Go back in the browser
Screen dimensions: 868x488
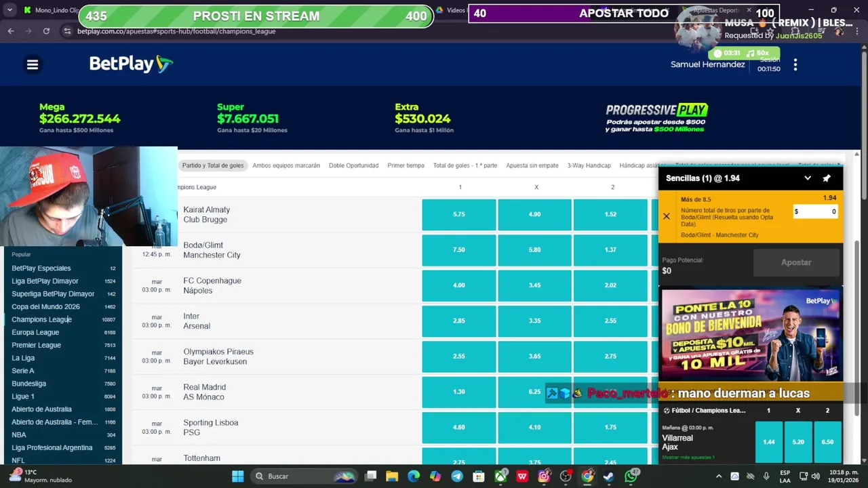tap(11, 31)
